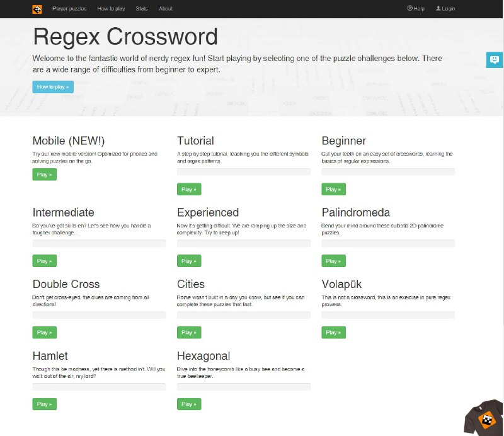This screenshot has height=436, width=504.
Task: Select the Stats menu item
Action: pos(141,9)
